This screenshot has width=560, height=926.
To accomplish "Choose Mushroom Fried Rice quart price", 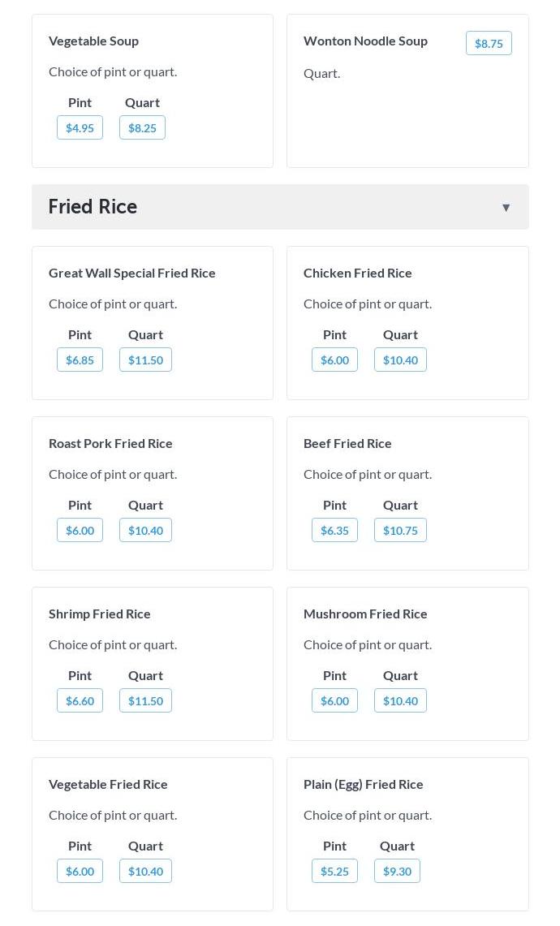I will (400, 701).
